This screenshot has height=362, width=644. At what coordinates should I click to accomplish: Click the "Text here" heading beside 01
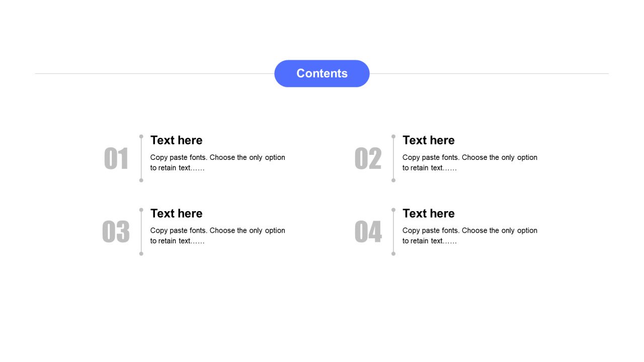click(176, 140)
